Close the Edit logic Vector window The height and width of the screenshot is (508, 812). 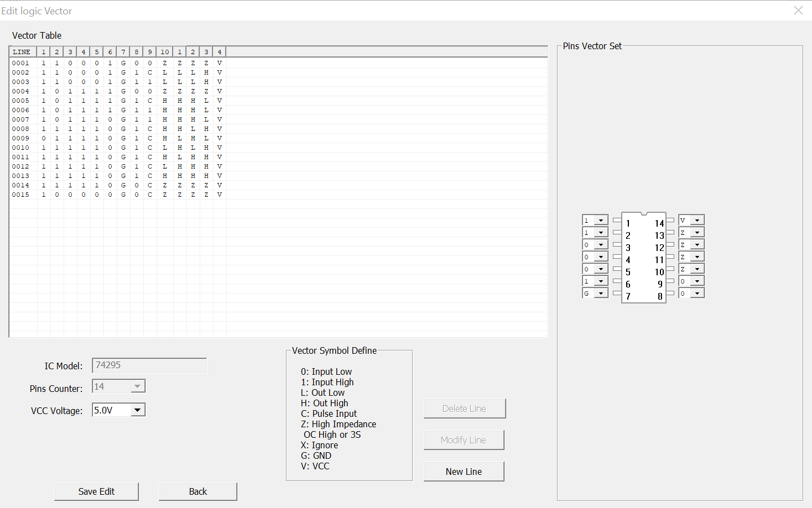pos(798,11)
